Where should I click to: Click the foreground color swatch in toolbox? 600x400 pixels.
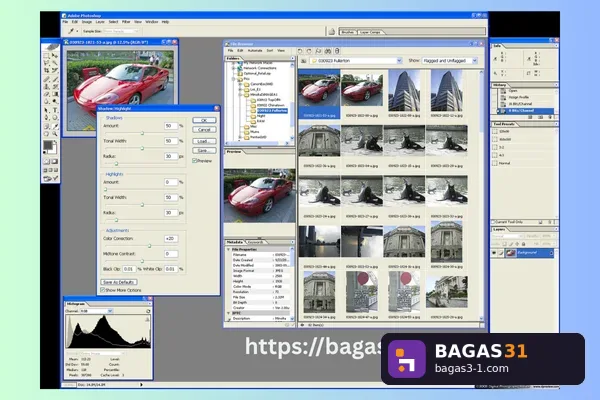[47, 145]
